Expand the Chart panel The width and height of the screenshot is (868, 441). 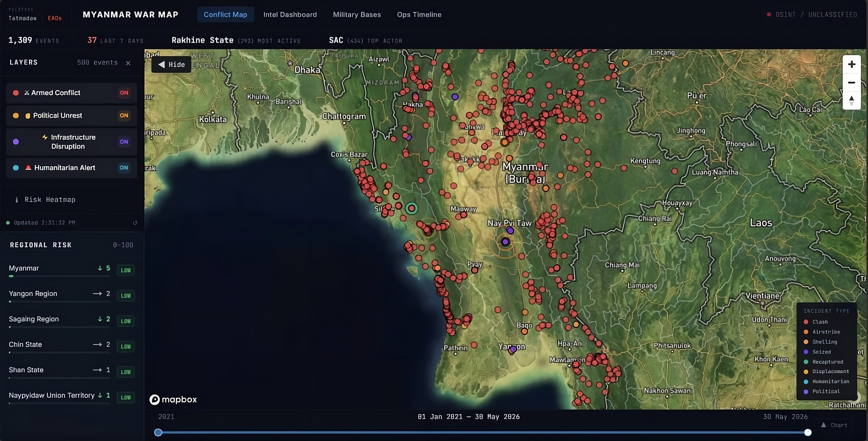tap(835, 425)
